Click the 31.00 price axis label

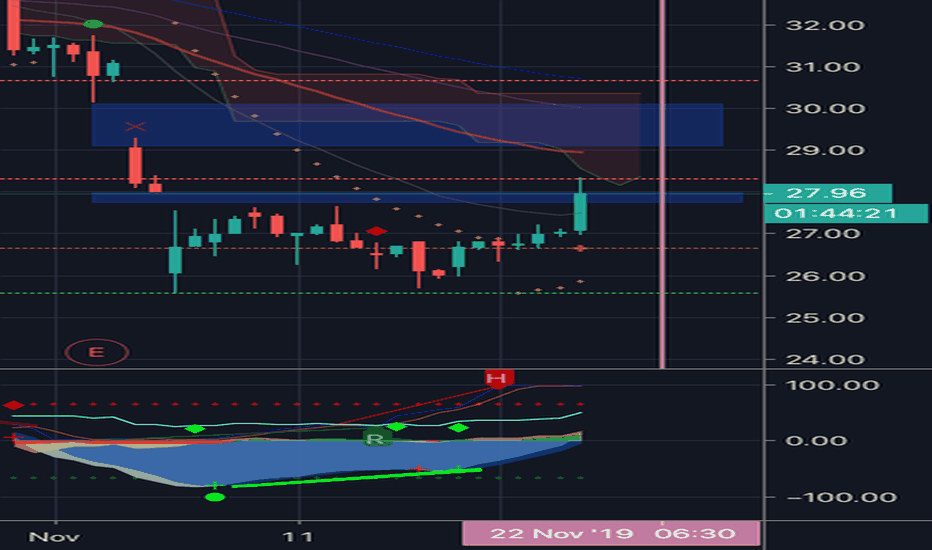tap(823, 67)
